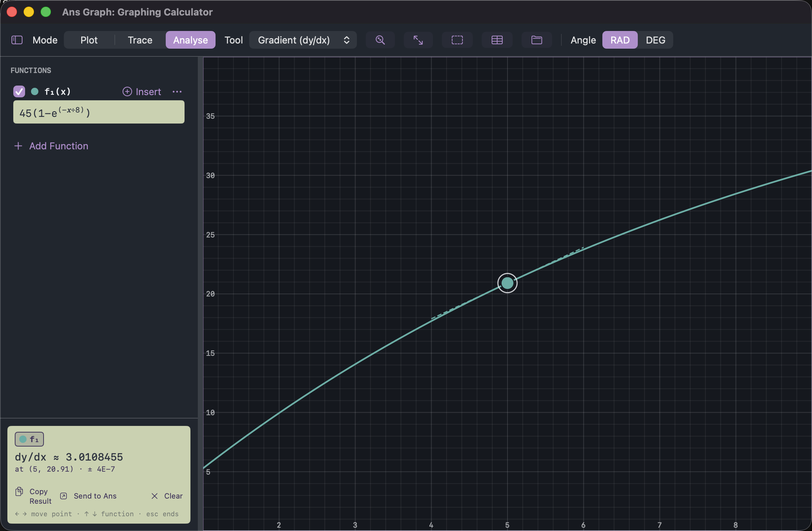Set angle unit to DEG
812x531 pixels.
click(x=656, y=40)
